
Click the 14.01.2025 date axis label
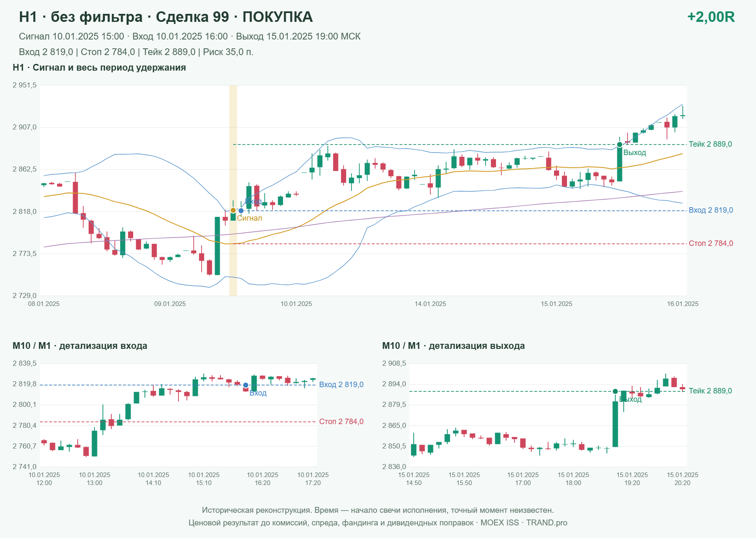tap(430, 304)
